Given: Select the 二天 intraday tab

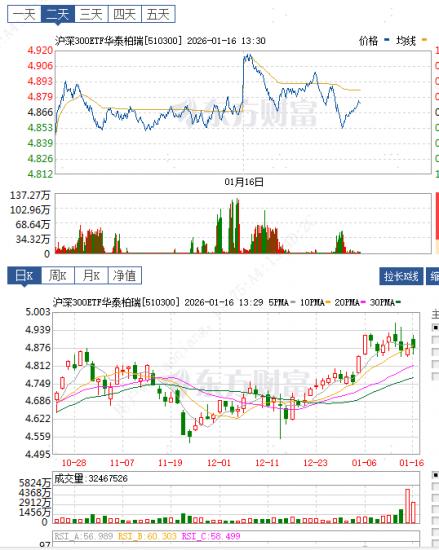Looking at the screenshot, I should tap(58, 14).
